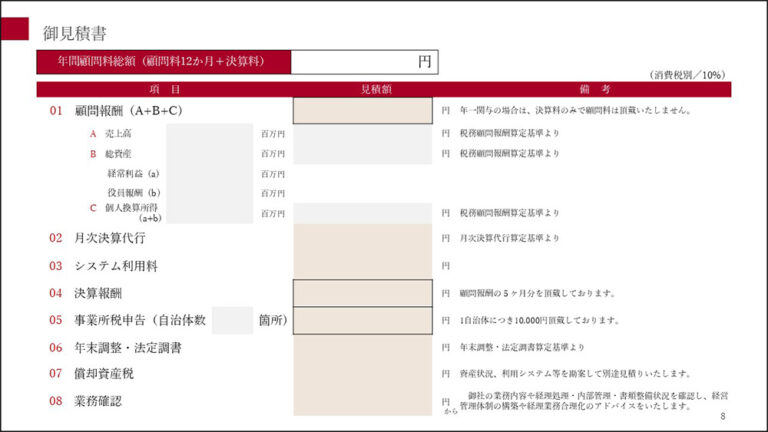Select the 売上高 million-yen input box
768x432 pixels.
(210, 133)
